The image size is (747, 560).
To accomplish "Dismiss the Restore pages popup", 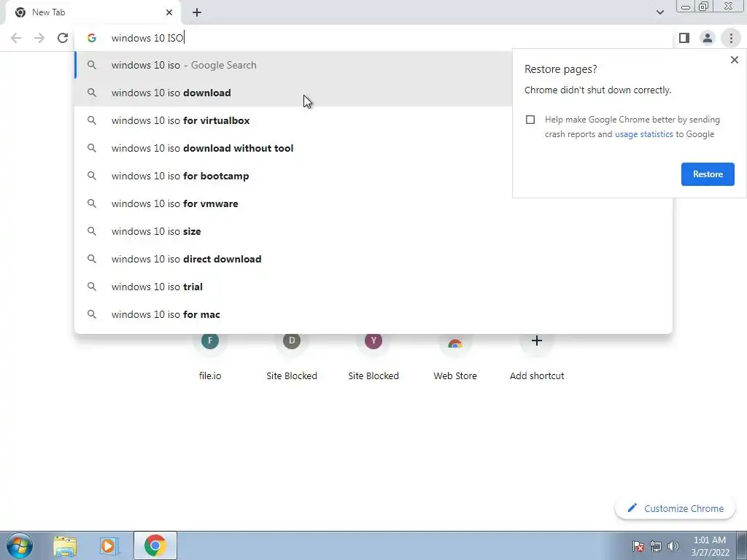I will (734, 60).
